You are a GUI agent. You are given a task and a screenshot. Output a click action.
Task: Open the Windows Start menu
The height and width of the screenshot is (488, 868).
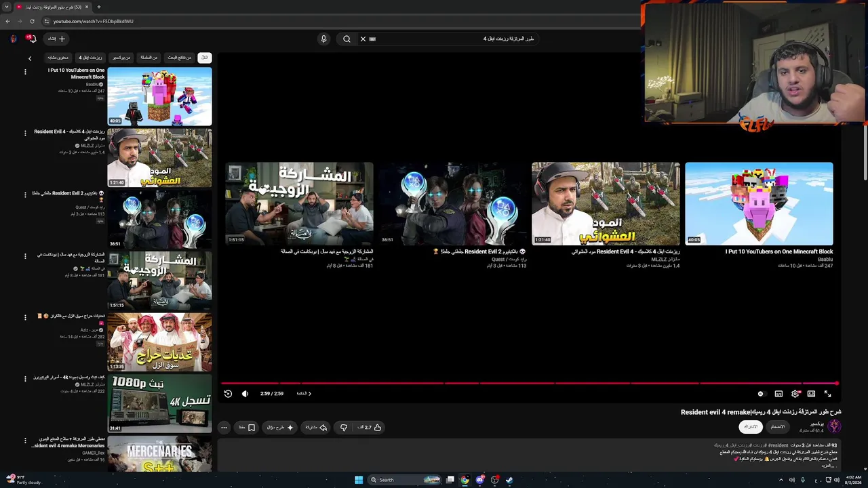[x=359, y=480]
